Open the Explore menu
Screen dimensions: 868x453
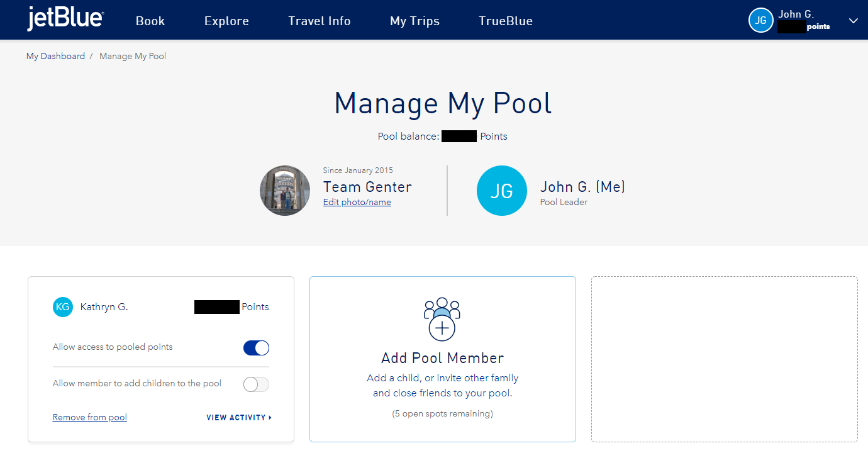click(x=226, y=21)
